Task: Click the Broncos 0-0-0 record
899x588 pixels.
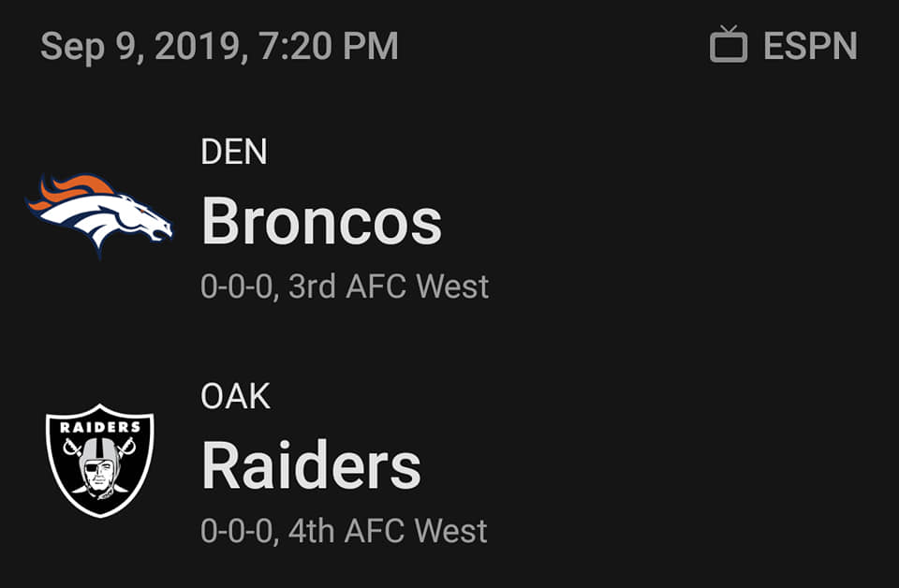Action: 236,287
